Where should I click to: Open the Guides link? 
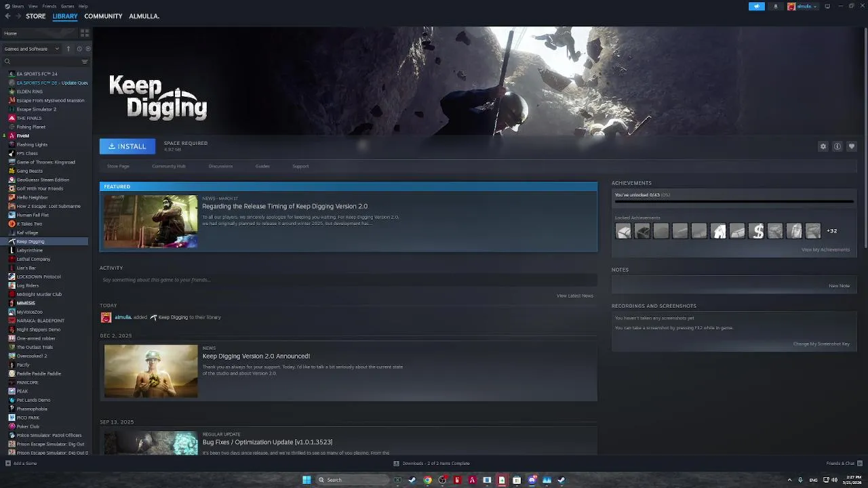tap(262, 166)
